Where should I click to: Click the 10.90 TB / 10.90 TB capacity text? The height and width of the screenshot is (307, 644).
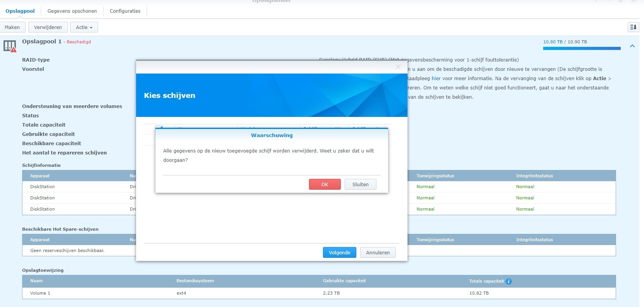[565, 42]
